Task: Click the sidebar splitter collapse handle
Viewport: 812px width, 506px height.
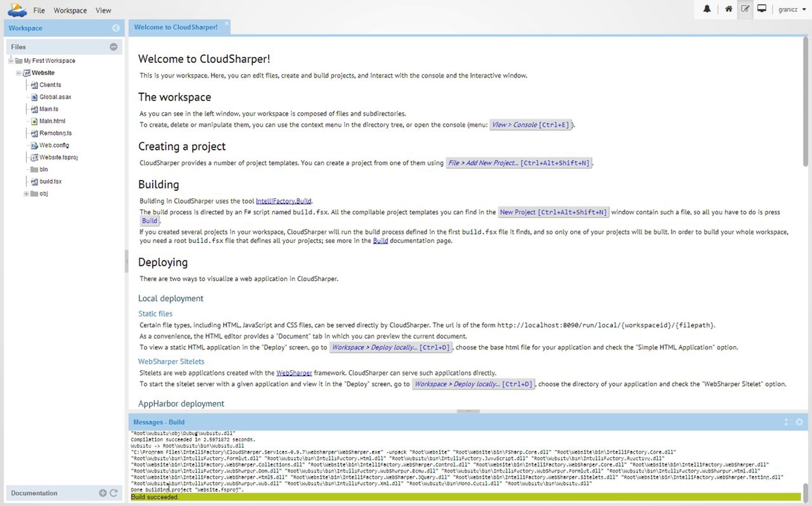Action: [127, 261]
